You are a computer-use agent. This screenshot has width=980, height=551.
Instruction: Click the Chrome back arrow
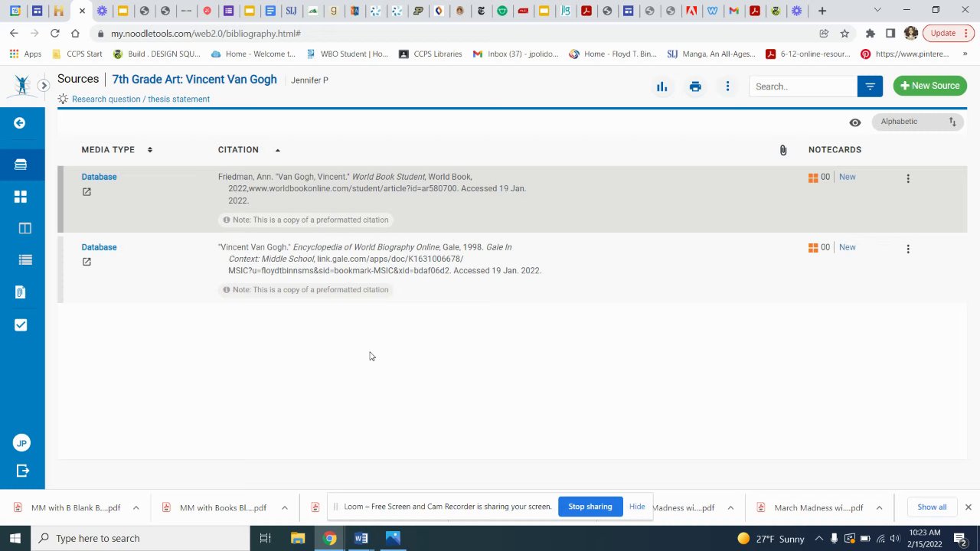click(14, 33)
